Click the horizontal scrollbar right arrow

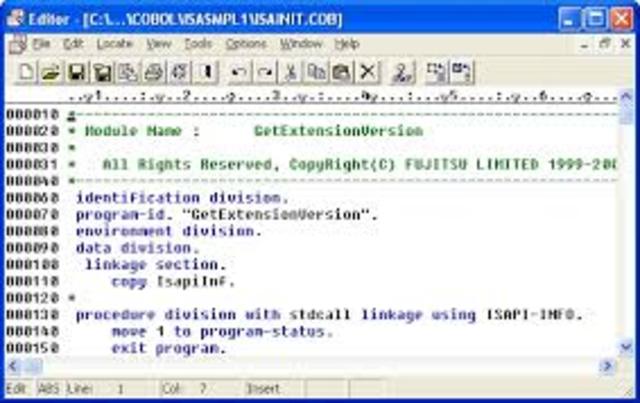click(x=607, y=365)
